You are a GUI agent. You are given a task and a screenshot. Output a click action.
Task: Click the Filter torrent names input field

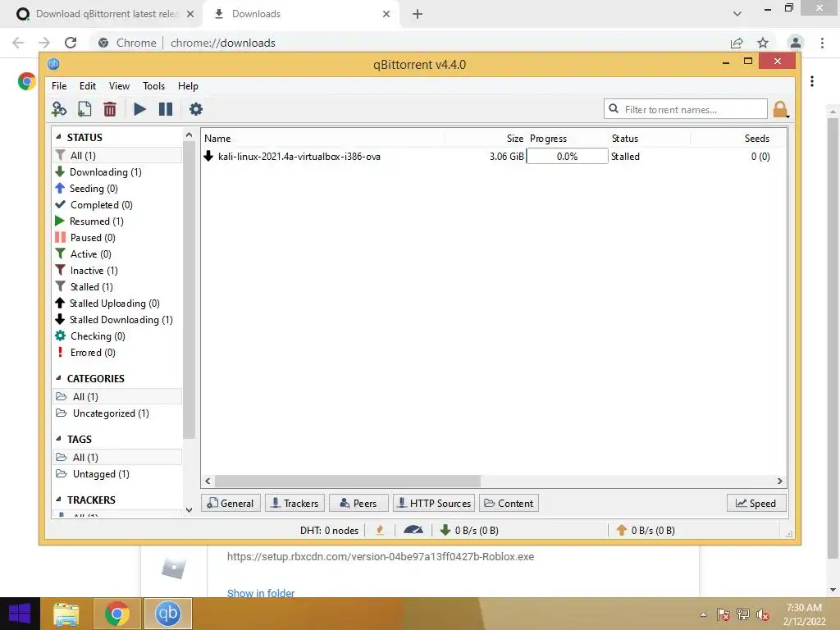[686, 109]
